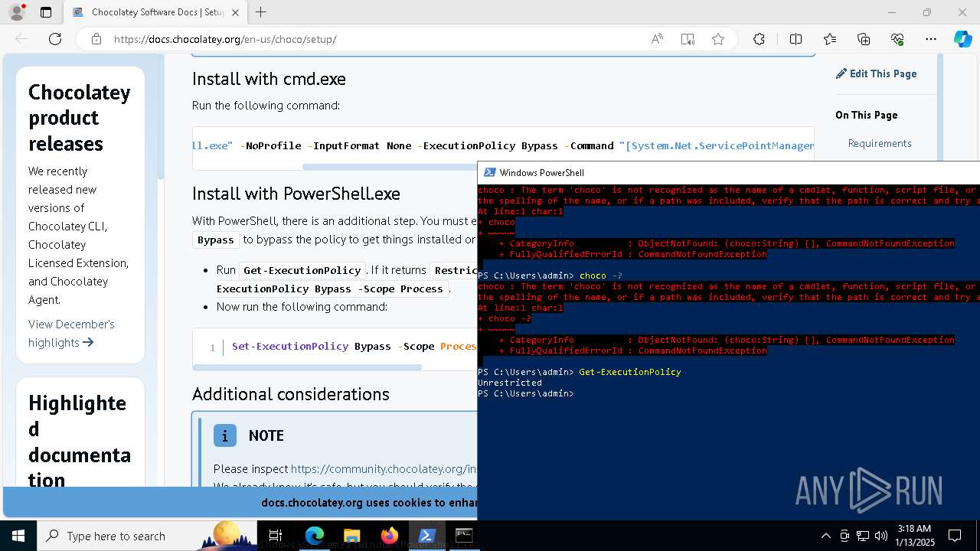Open View December's highlights link
Viewport: 980px width, 551px height.
pos(71,333)
